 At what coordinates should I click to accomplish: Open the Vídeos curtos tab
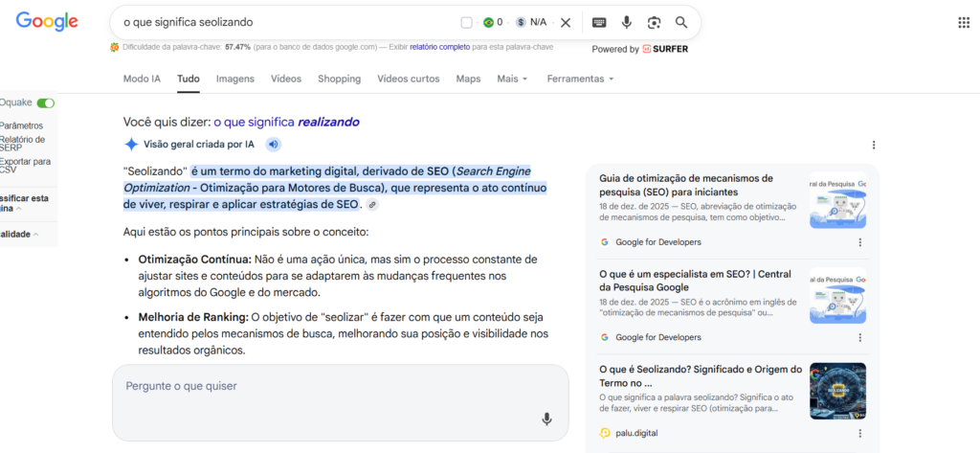[408, 79]
